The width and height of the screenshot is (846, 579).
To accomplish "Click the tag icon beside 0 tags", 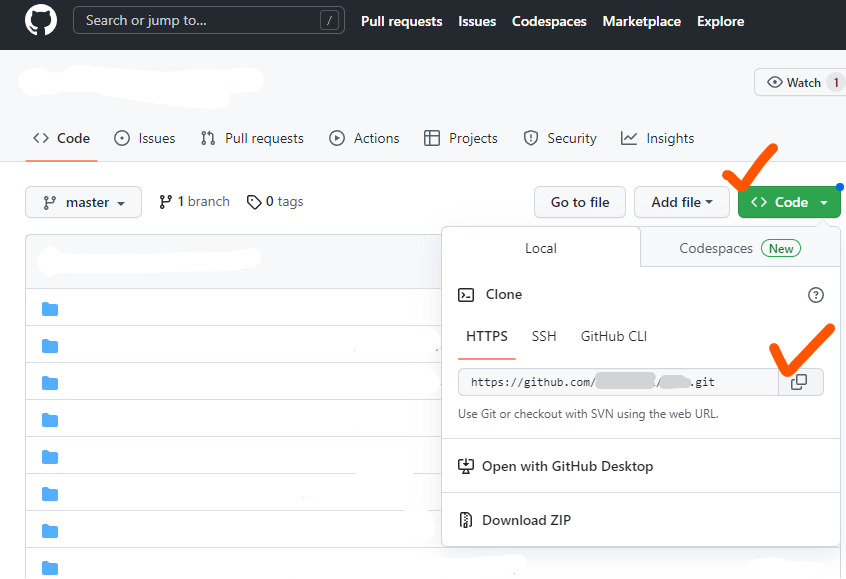I will (x=254, y=202).
